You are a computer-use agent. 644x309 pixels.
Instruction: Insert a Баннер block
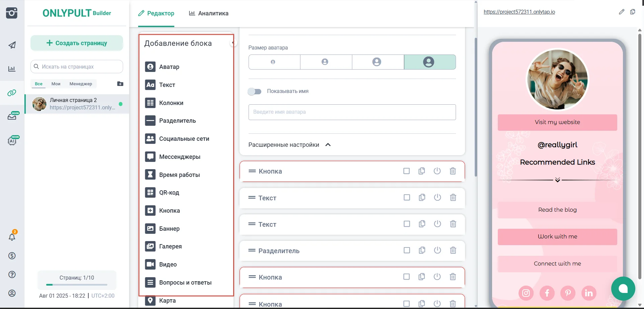163,229
